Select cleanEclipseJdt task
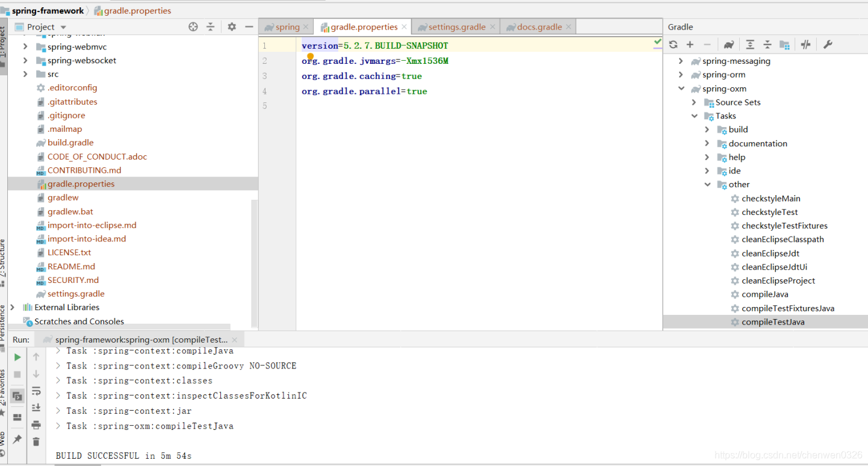868x466 pixels. (770, 253)
